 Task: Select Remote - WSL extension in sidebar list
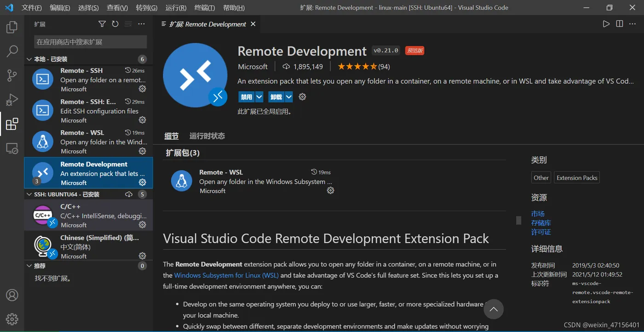click(x=88, y=142)
